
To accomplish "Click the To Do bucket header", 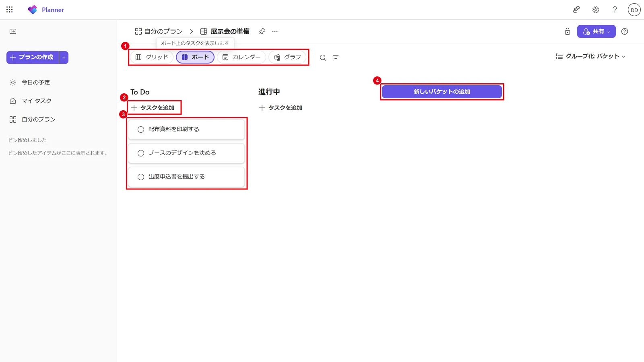I will pyautogui.click(x=140, y=92).
